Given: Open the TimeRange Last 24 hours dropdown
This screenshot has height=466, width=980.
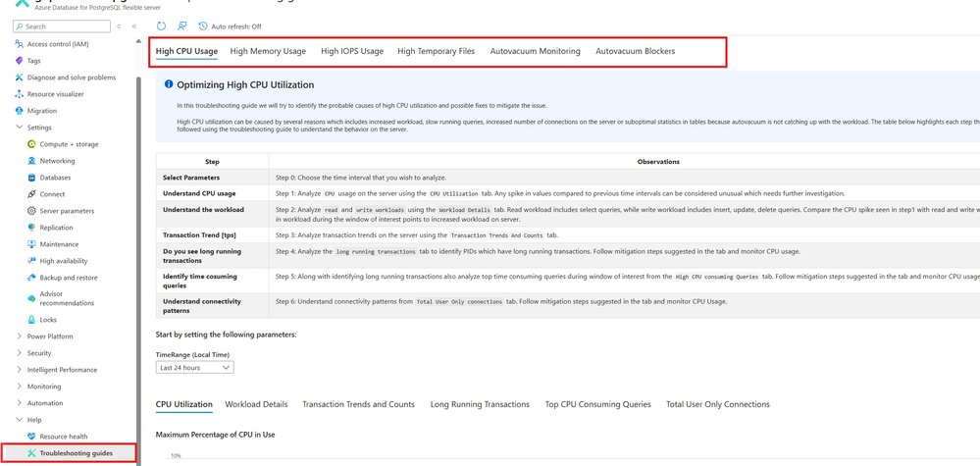Looking at the screenshot, I should (195, 367).
